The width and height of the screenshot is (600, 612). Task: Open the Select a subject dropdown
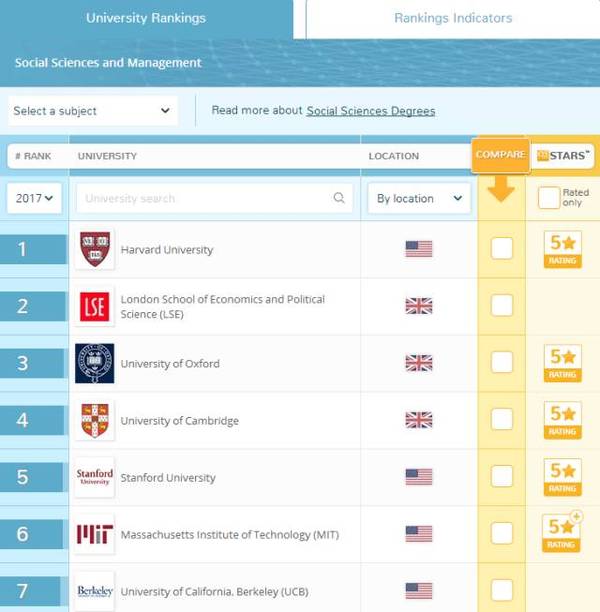pos(93,111)
